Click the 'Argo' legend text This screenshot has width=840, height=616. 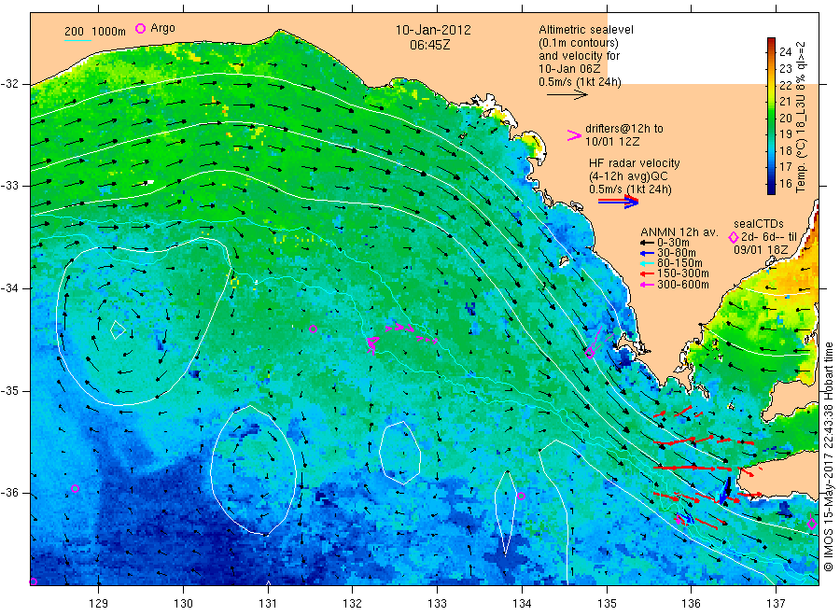(x=162, y=28)
